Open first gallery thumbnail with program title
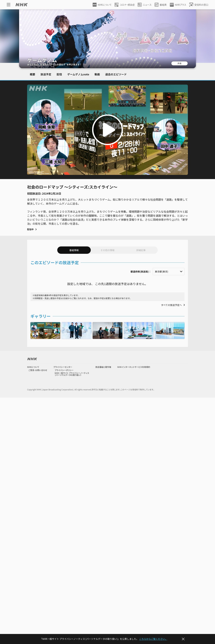 click(45, 331)
